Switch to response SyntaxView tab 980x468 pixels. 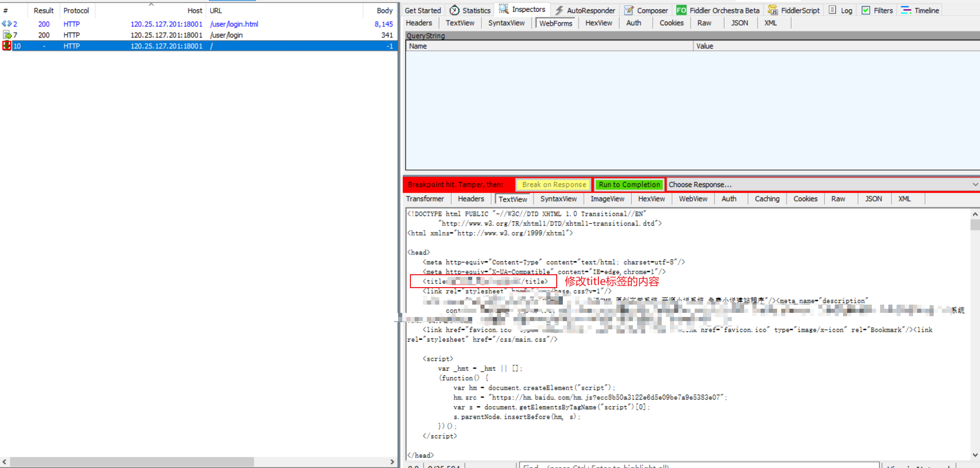tap(558, 199)
